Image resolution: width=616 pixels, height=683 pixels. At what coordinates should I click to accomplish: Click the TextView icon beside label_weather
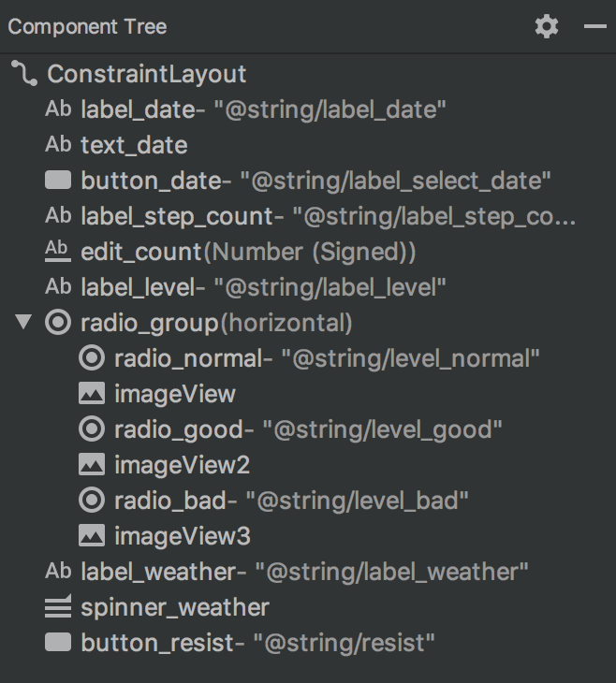click(58, 571)
